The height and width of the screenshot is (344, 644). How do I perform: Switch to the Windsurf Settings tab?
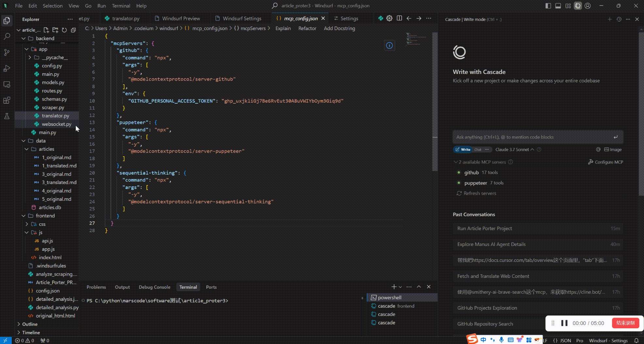pos(242,19)
